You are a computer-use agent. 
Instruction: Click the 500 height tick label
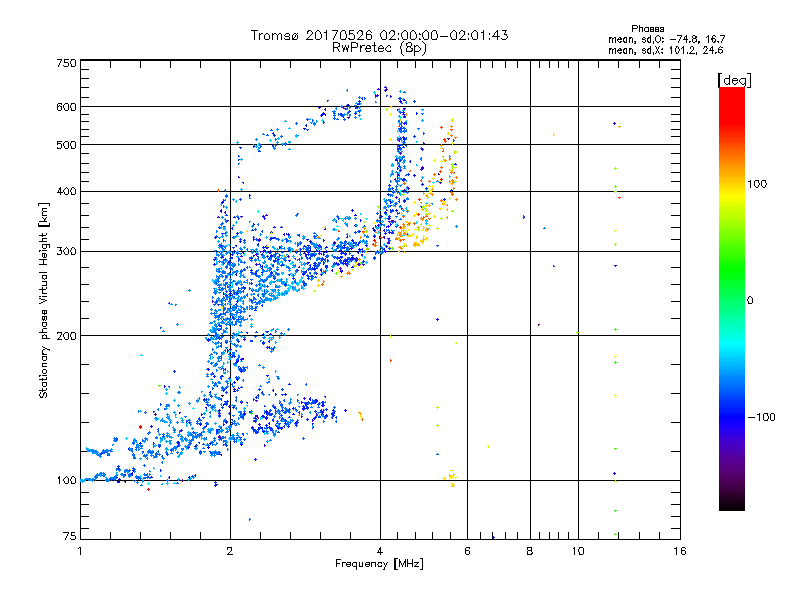tap(66, 145)
